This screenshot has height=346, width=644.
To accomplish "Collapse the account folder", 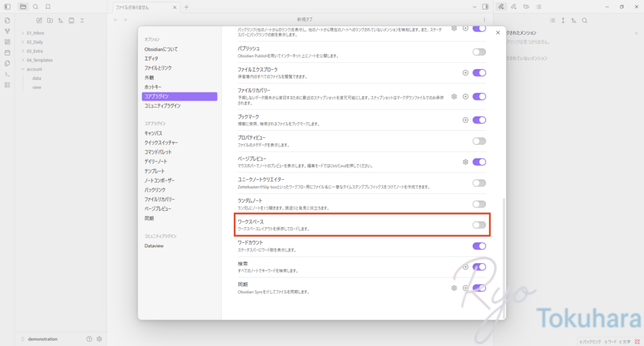I will [23, 69].
